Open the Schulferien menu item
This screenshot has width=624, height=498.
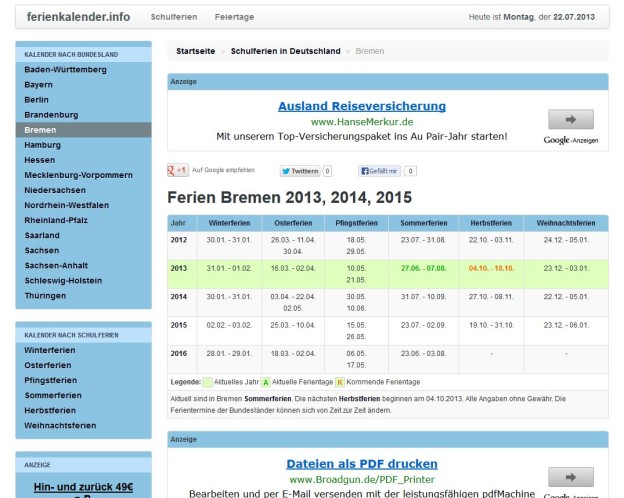pyautogui.click(x=174, y=17)
